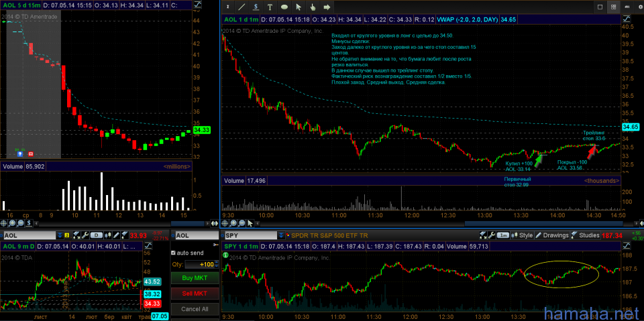Image resolution: width=644 pixels, height=321 pixels.
Task: Toggle chart scale icon on AOL daily chart
Action: pos(148,247)
